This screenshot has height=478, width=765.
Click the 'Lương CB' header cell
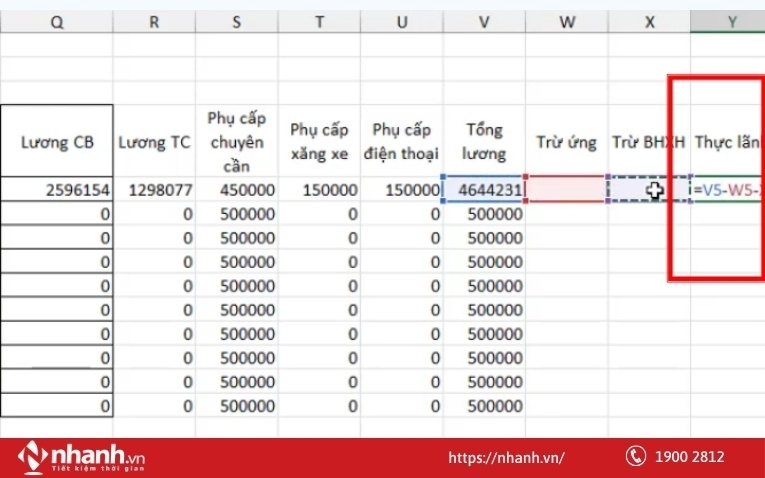[x=57, y=141]
